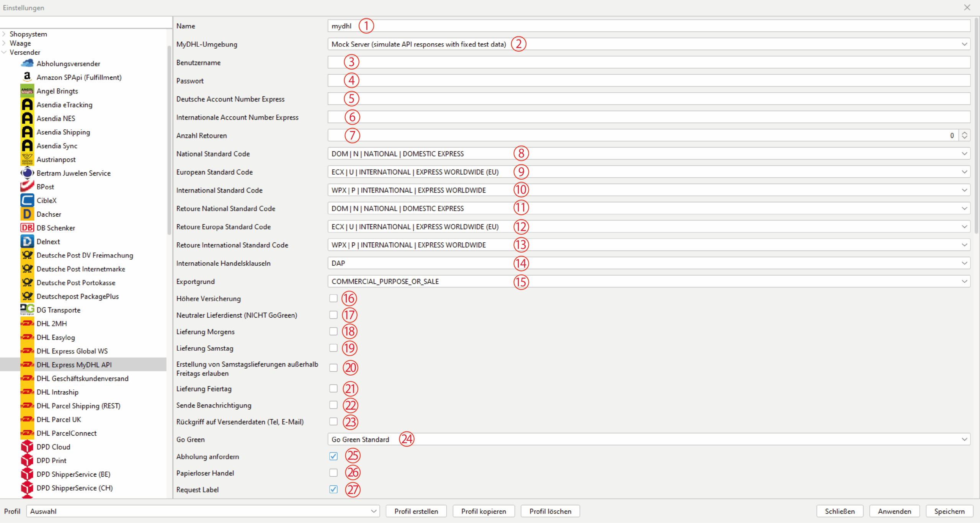Click the DPD Cloud cube icon
Viewport: 980px width, 523px height.
coord(27,447)
